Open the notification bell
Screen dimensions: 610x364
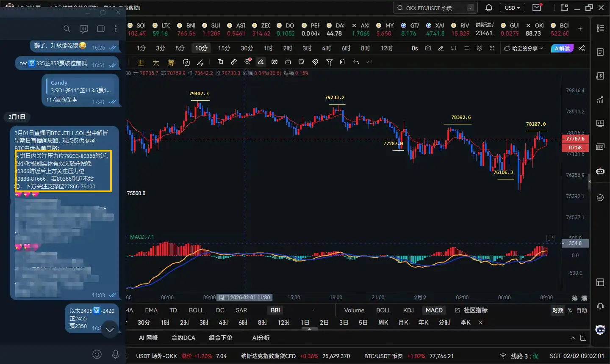(x=488, y=8)
